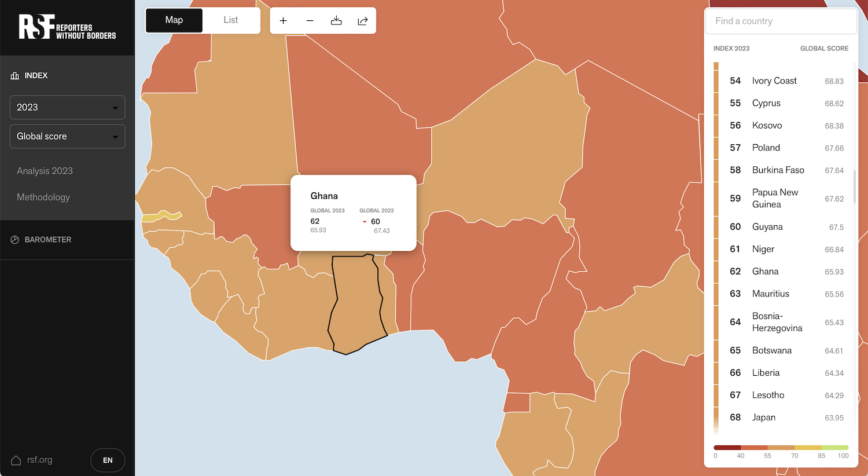Click the share map icon

tap(363, 21)
